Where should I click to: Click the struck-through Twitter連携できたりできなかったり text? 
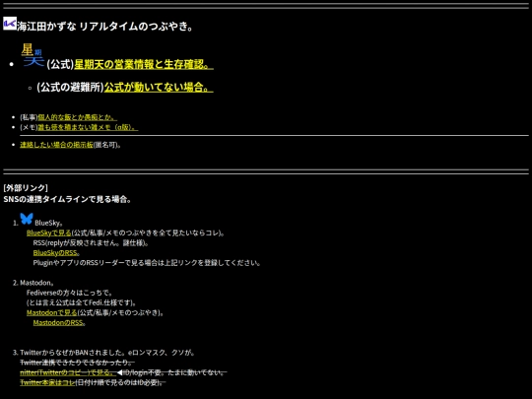click(78, 363)
